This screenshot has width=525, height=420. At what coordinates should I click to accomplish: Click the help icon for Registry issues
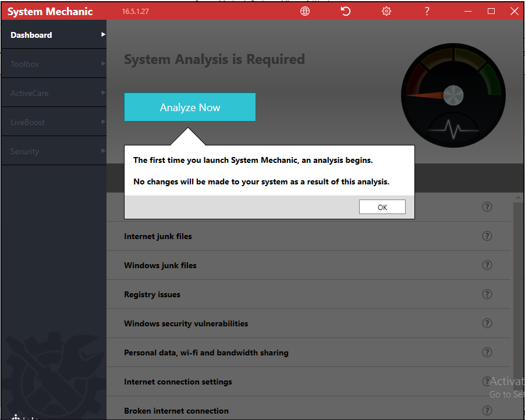tap(487, 294)
